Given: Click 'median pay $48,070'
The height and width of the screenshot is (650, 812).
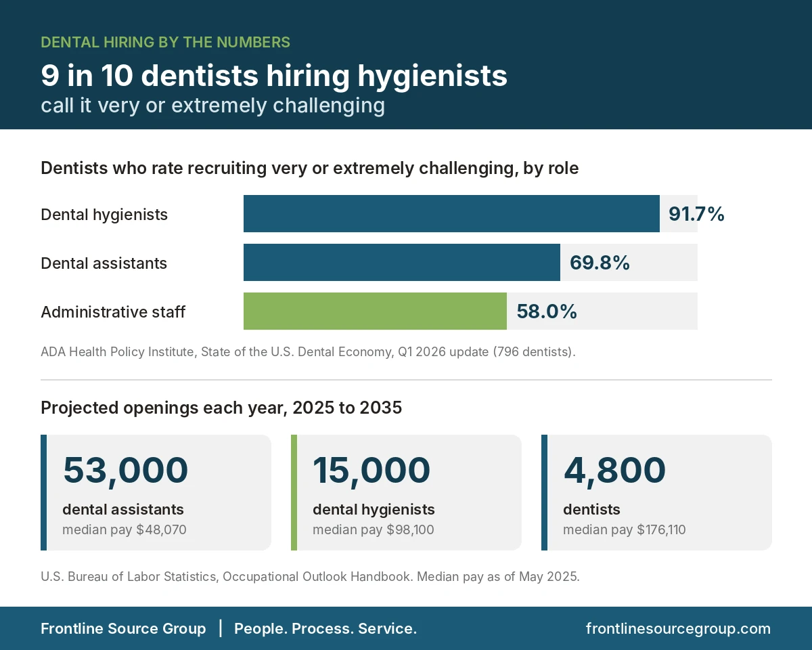Looking at the screenshot, I should (x=124, y=529).
